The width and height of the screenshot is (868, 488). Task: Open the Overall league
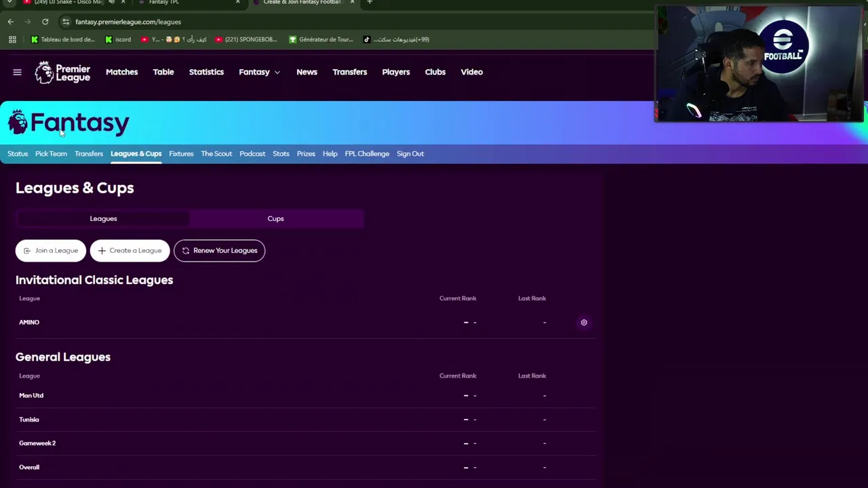click(29, 468)
